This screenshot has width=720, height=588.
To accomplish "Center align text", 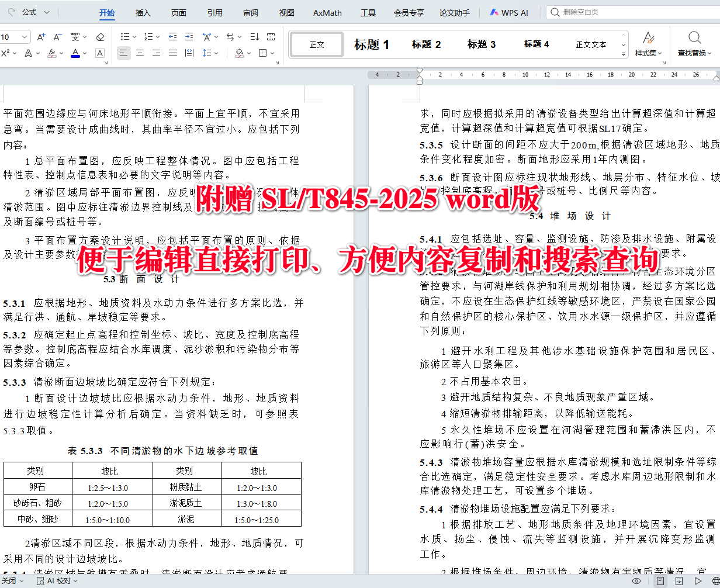I will point(140,53).
